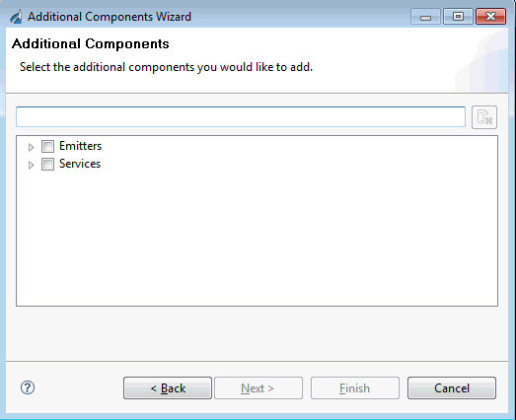Go to previous page with Back button
516x420 pixels.
pos(168,388)
